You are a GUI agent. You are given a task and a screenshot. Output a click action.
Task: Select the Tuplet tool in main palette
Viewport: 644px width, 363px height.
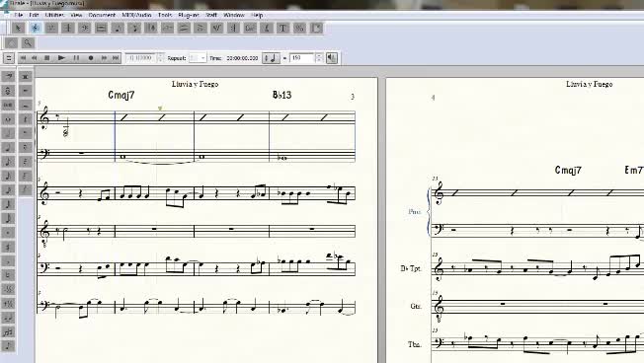(167, 28)
